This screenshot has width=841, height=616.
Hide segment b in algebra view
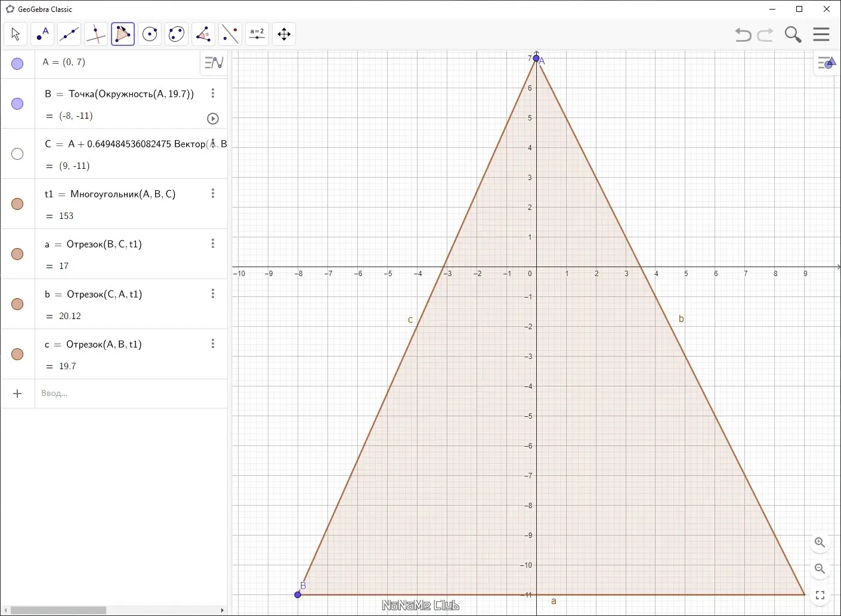point(17,304)
